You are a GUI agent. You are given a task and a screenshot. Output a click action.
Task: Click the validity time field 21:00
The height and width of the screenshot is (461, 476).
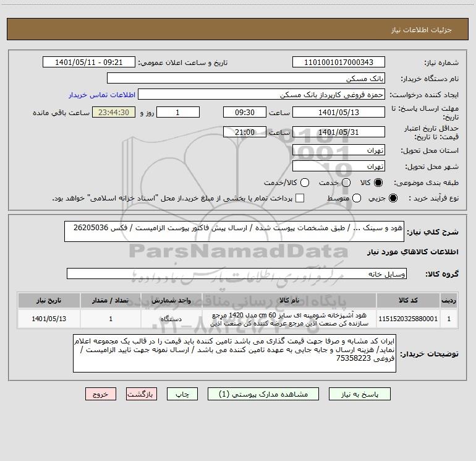coord(244,132)
